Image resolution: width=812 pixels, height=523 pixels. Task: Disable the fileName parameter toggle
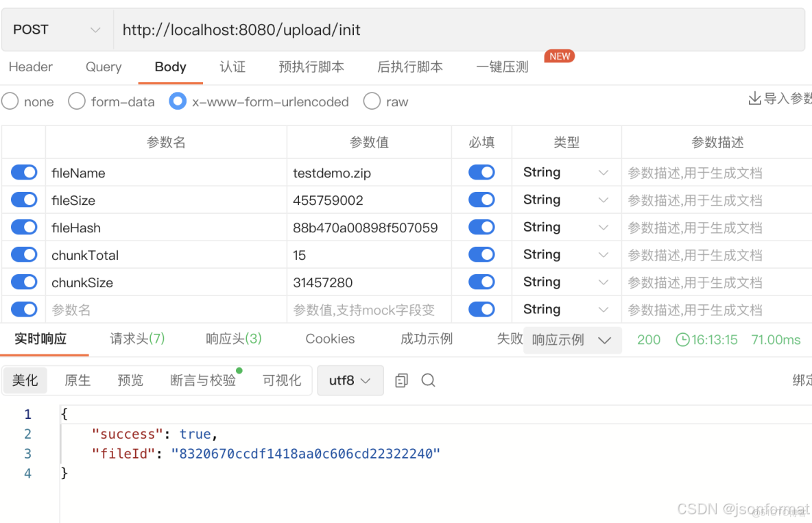pyautogui.click(x=23, y=172)
